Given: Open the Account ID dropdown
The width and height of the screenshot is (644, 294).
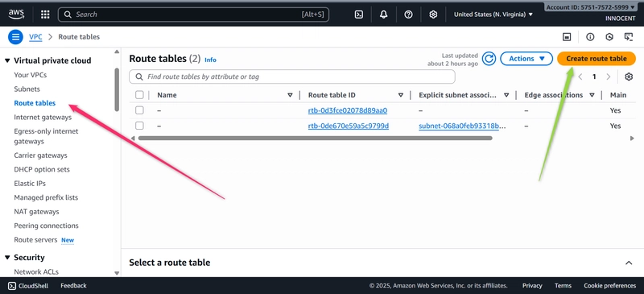Looking at the screenshot, I should [x=590, y=7].
